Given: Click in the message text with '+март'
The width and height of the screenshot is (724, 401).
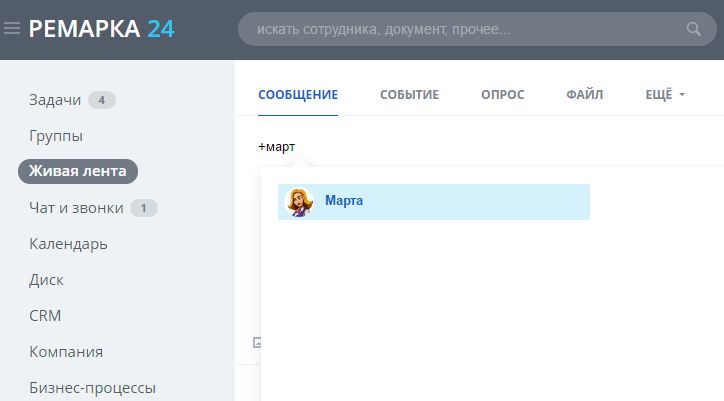Looking at the screenshot, I should (277, 147).
